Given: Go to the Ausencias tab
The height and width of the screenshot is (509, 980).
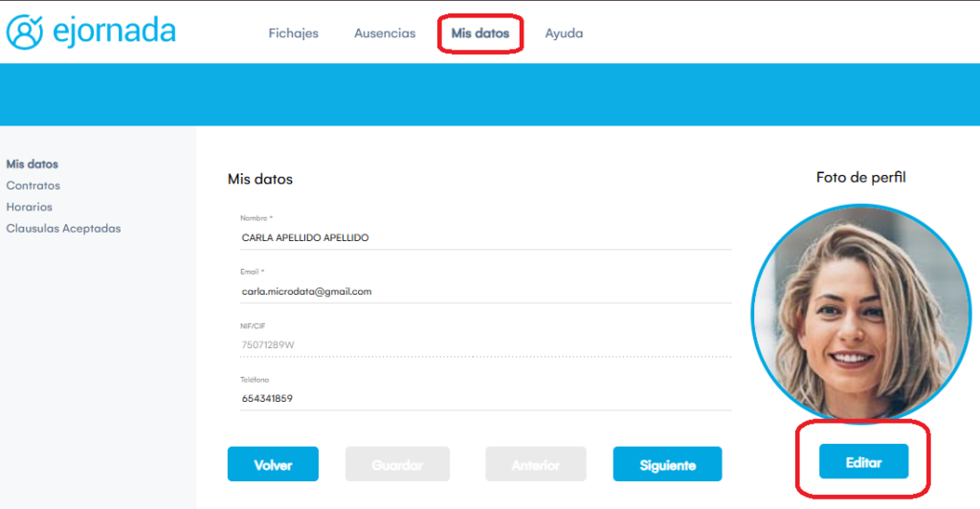Looking at the screenshot, I should click(385, 33).
